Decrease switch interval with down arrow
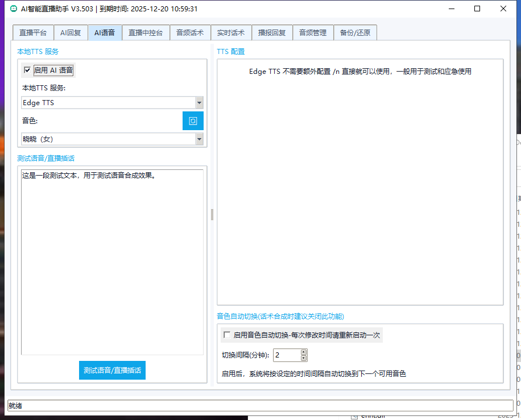 [304, 358]
